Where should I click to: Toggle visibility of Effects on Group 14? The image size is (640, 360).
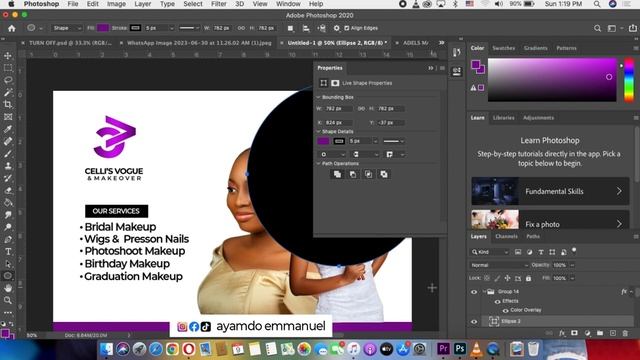[498, 302]
